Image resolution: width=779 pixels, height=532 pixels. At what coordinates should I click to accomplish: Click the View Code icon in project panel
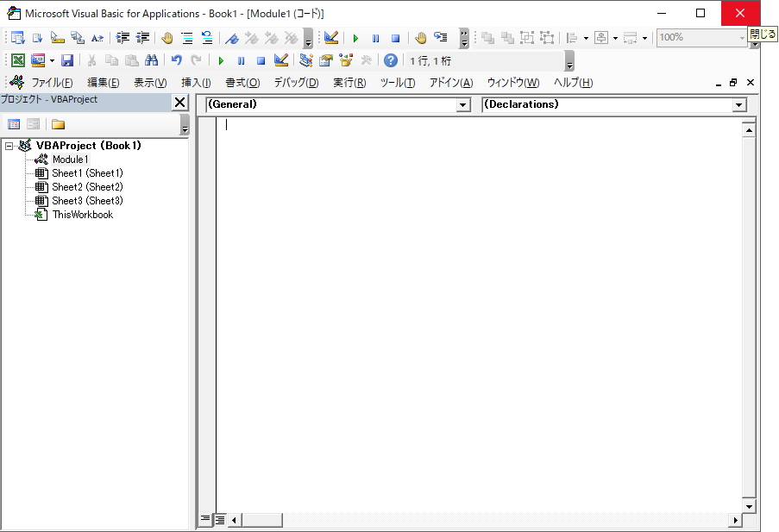[x=14, y=124]
